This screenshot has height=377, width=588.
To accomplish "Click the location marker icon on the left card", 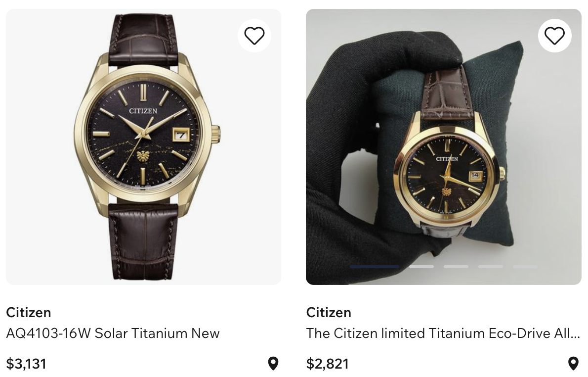I will coord(273,364).
